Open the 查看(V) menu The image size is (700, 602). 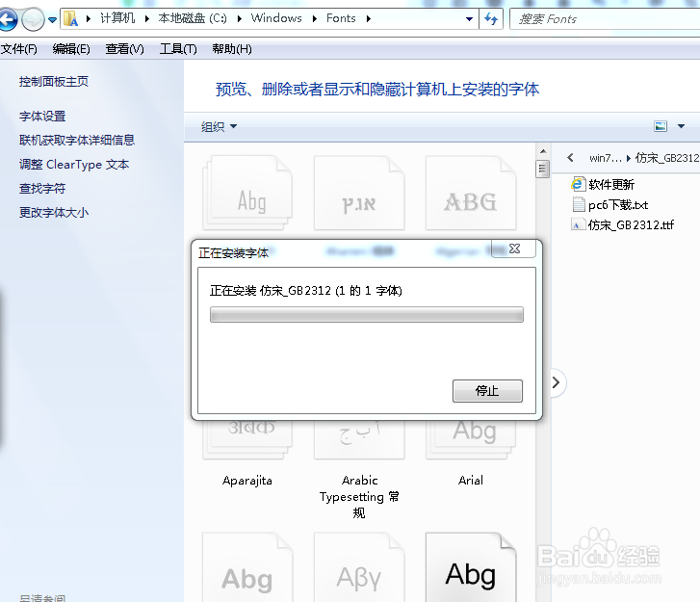tap(124, 49)
